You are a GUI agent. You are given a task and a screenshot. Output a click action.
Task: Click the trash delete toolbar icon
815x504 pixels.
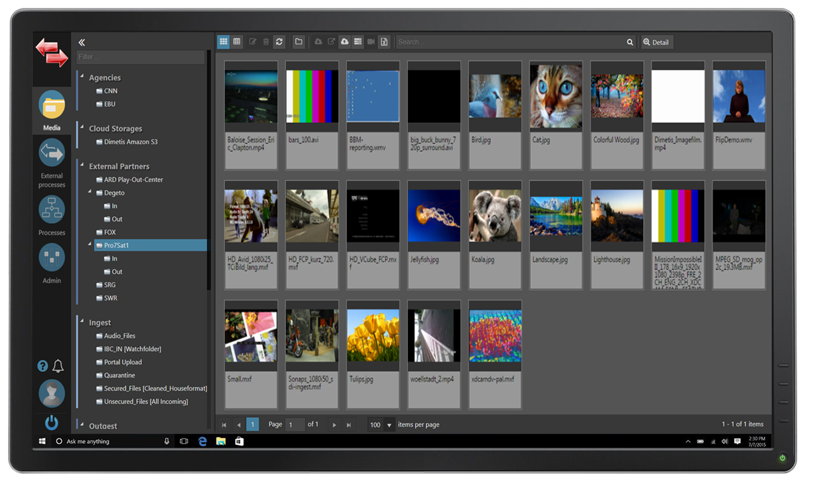[266, 42]
